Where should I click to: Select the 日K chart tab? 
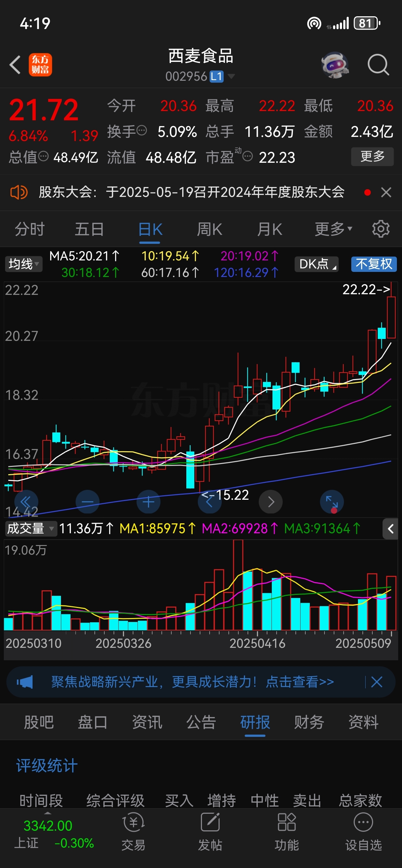(150, 229)
